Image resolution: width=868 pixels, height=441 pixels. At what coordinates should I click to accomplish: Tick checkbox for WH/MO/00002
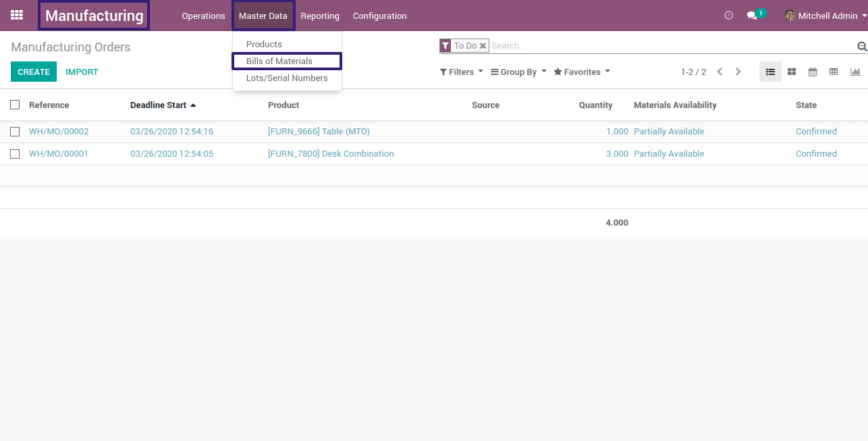click(15, 132)
